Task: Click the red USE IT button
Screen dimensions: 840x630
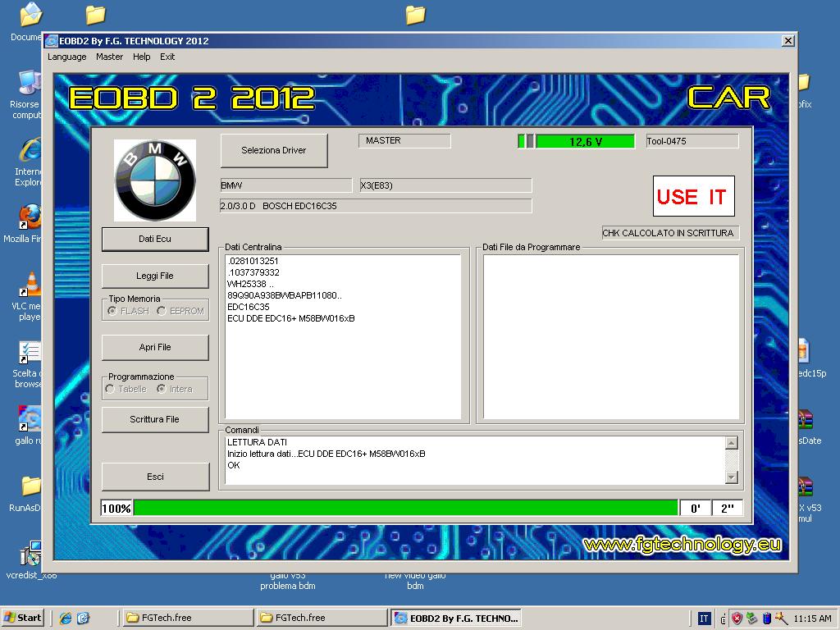Action: coord(694,196)
